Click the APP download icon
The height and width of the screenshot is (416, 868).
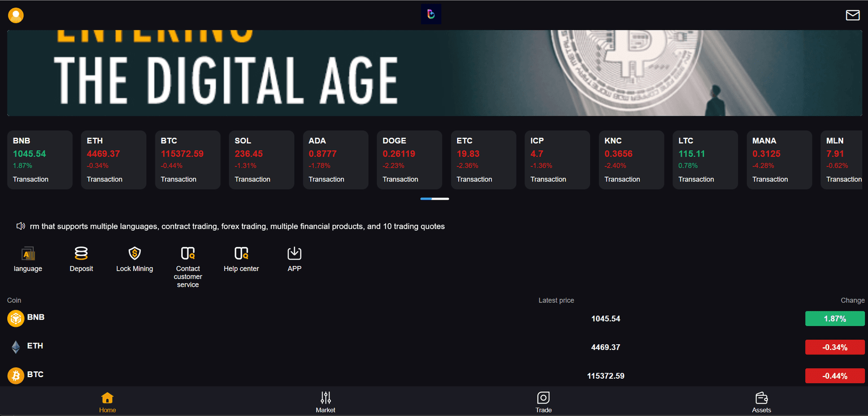point(294,253)
